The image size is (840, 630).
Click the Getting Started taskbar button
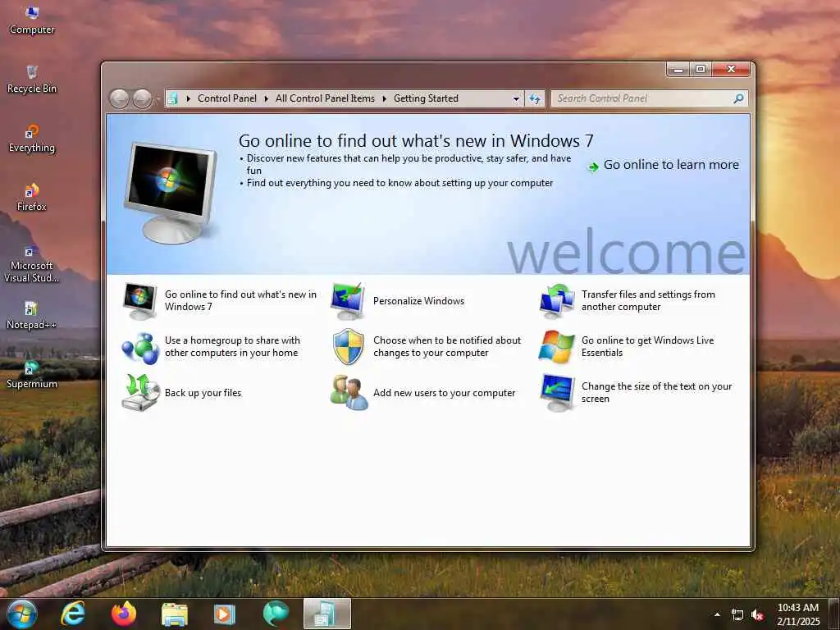(x=326, y=614)
